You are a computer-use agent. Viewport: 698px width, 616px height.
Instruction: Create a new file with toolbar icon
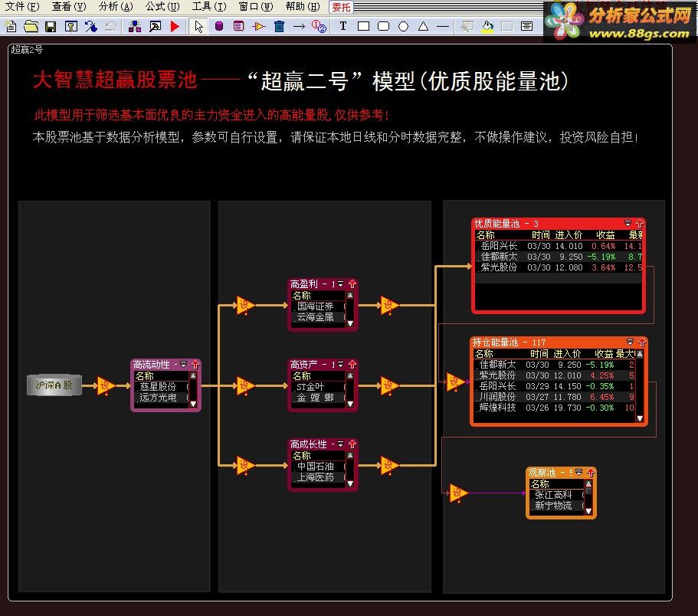click(x=11, y=27)
